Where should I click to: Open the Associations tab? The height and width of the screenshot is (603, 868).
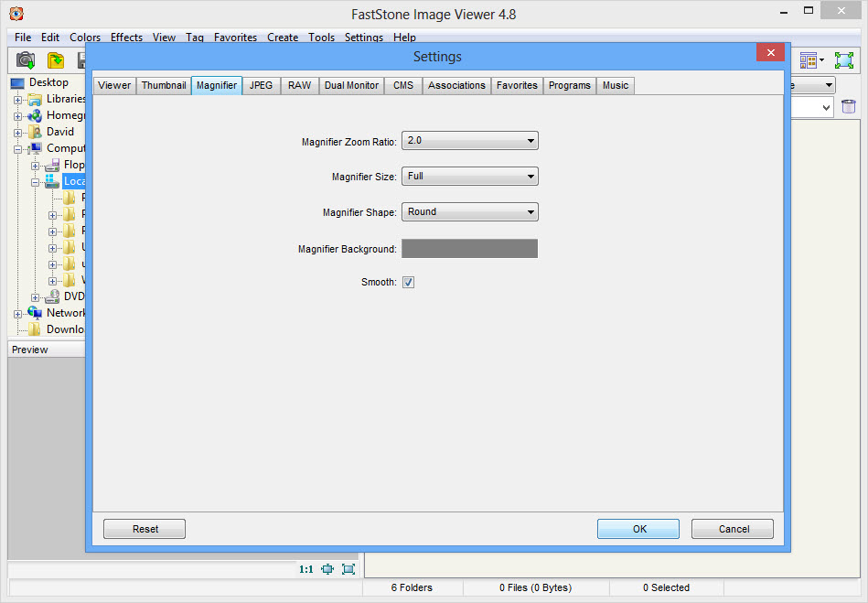pyautogui.click(x=456, y=85)
